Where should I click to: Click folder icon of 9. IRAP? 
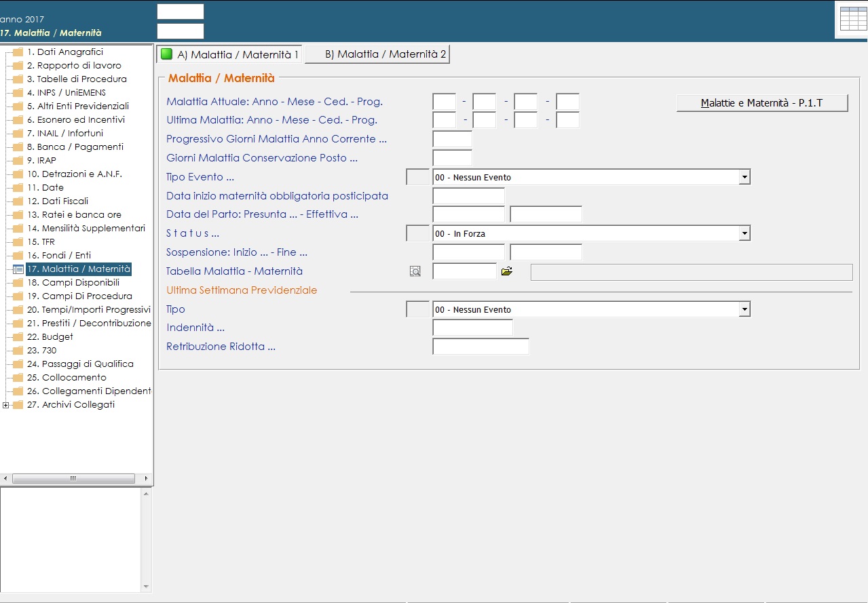[18, 161]
